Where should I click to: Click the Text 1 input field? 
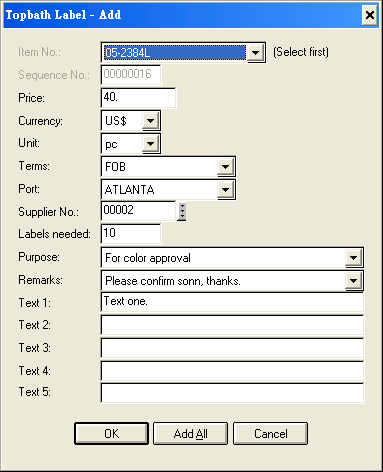232,302
